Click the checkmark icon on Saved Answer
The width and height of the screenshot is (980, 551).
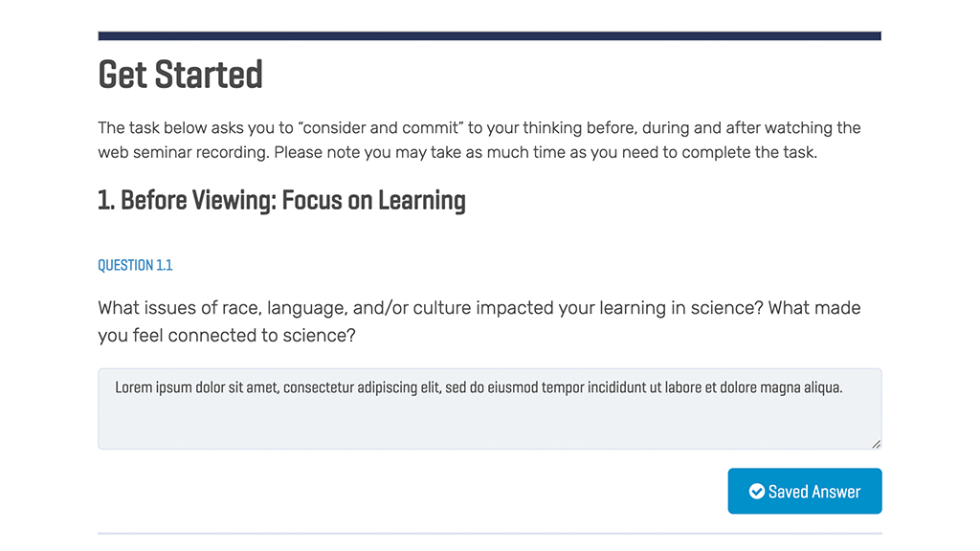[x=756, y=492]
